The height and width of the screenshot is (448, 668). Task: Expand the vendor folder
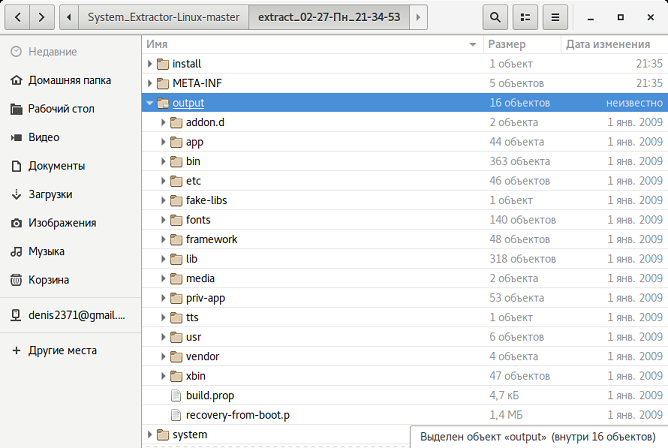[x=163, y=356]
